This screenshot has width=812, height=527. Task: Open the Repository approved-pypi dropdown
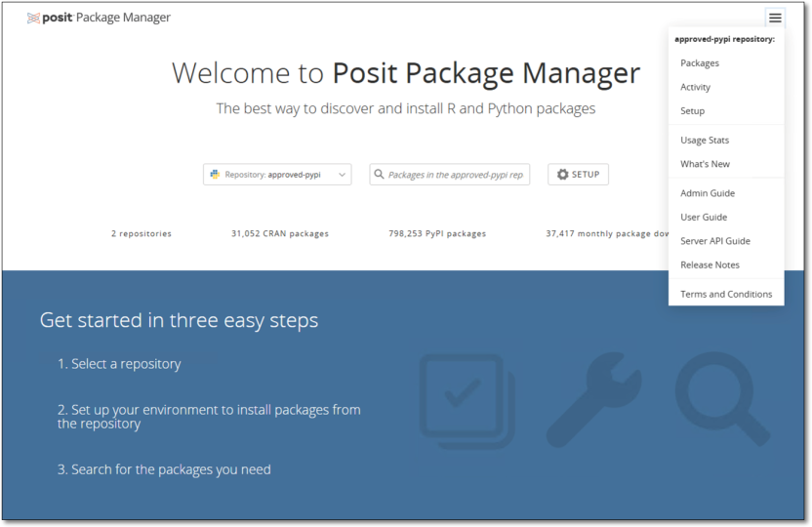277,175
